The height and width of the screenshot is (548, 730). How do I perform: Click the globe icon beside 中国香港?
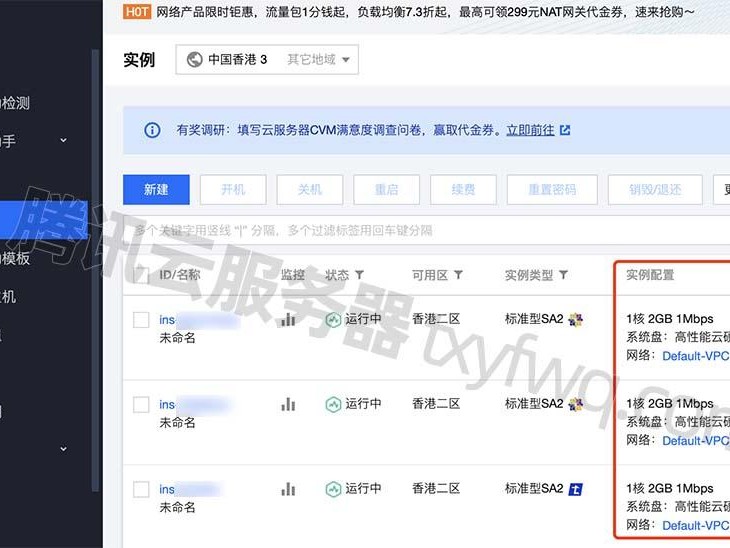point(195,60)
